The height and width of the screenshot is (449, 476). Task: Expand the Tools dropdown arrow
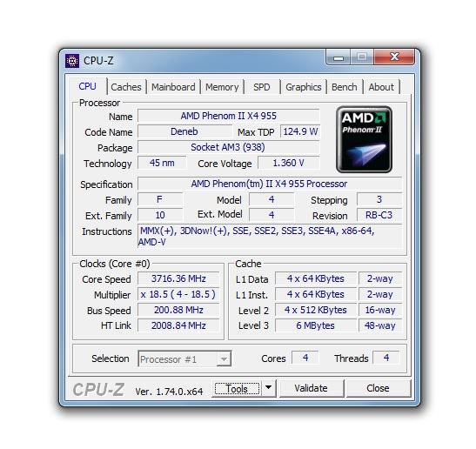click(x=268, y=388)
